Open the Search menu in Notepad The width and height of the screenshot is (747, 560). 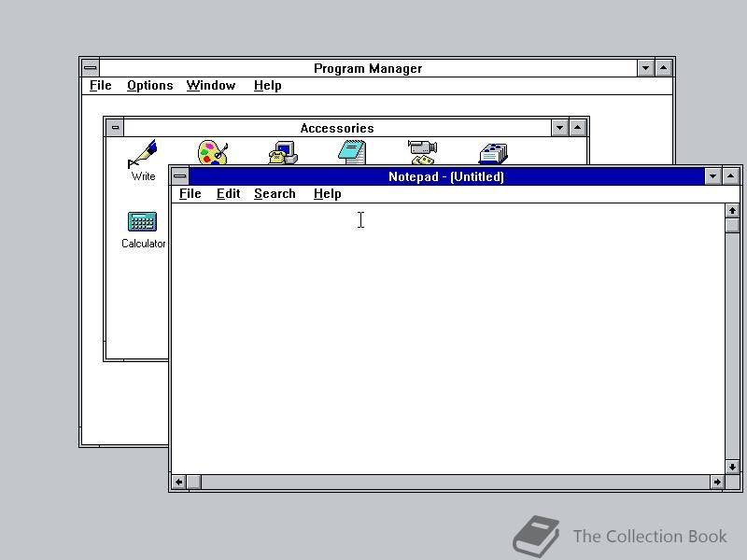[x=275, y=193]
